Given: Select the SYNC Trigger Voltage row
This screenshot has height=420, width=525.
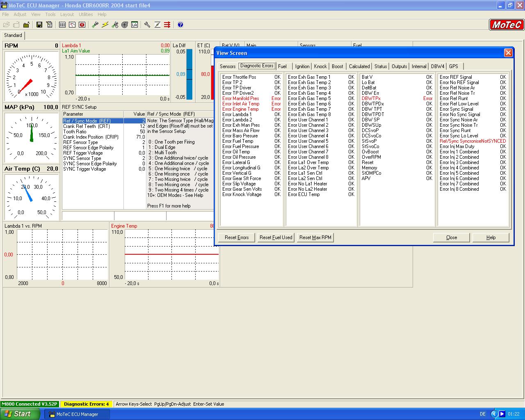Looking at the screenshot, I should pyautogui.click(x=104, y=169).
